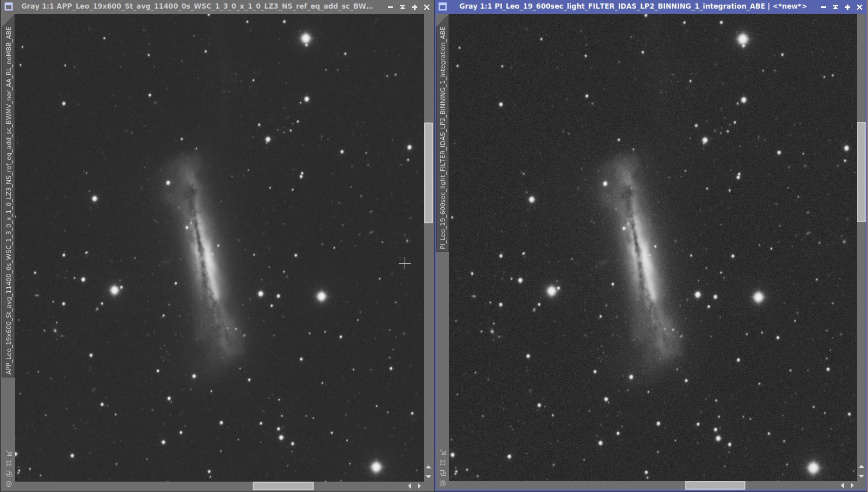Maximize the PI_Leo window with the plus button

point(847,7)
